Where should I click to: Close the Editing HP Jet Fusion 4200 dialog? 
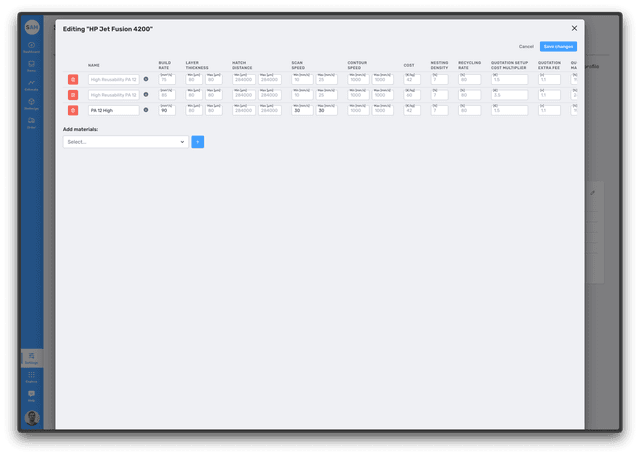click(574, 28)
